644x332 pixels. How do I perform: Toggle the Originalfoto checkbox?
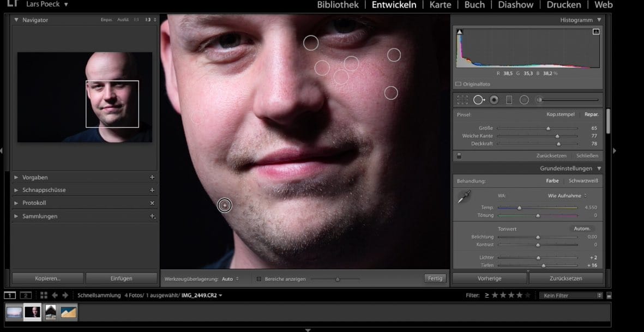[x=458, y=84]
